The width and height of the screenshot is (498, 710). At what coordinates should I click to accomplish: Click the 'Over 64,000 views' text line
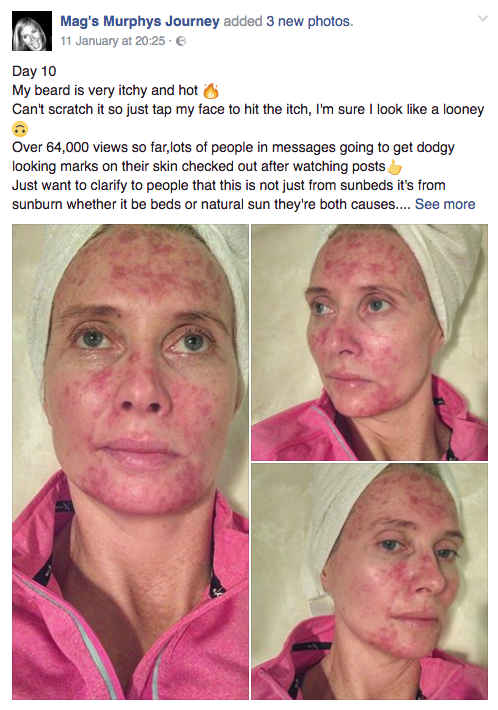[x=233, y=148]
